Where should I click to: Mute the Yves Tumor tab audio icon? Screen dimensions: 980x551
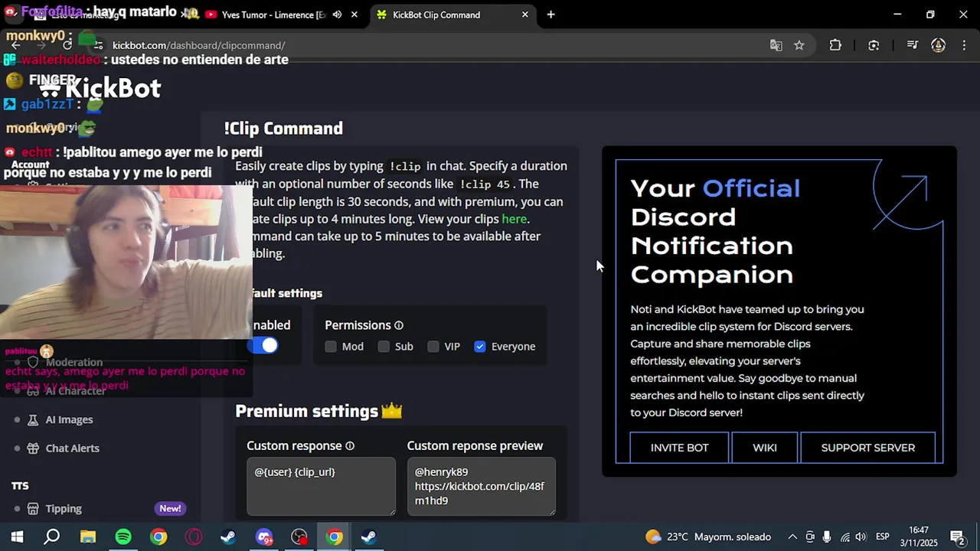pyautogui.click(x=337, y=15)
